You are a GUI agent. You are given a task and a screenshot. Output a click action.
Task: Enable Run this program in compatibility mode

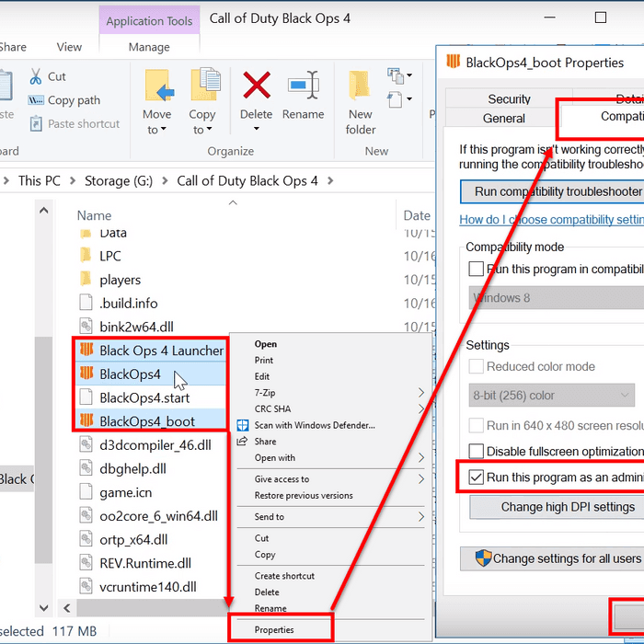coord(476,269)
